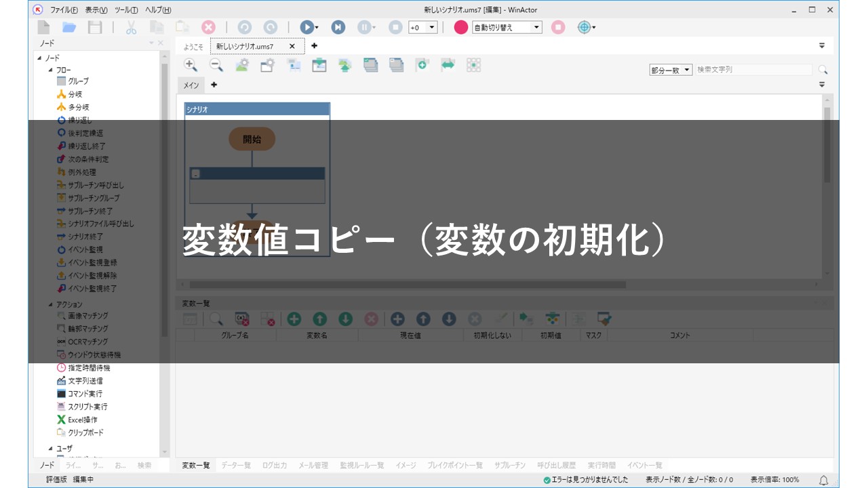Screen dimensions: 868x488
Task: Click the New scenario file icon
Action: pos(43,27)
